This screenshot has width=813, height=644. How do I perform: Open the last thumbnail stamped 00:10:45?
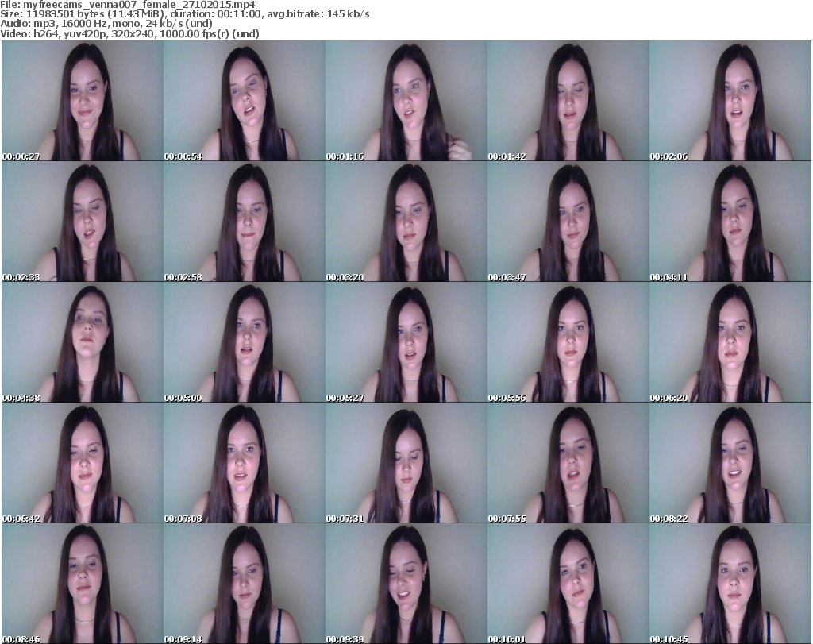pos(730,584)
